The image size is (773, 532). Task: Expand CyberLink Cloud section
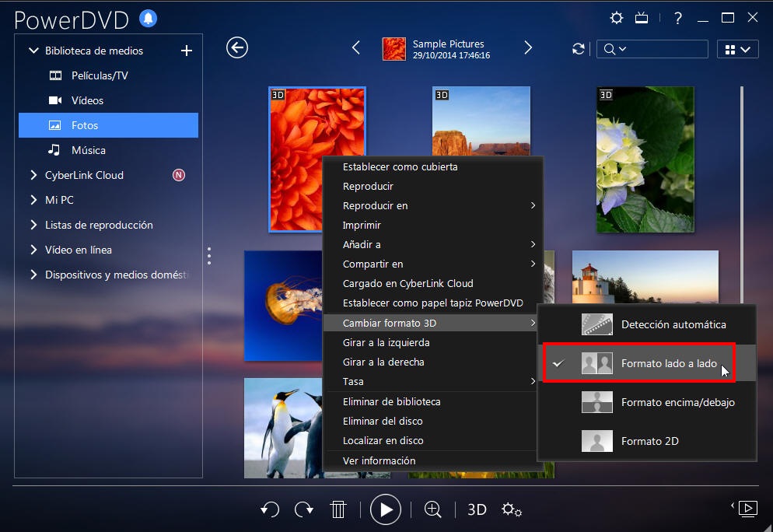(x=33, y=175)
